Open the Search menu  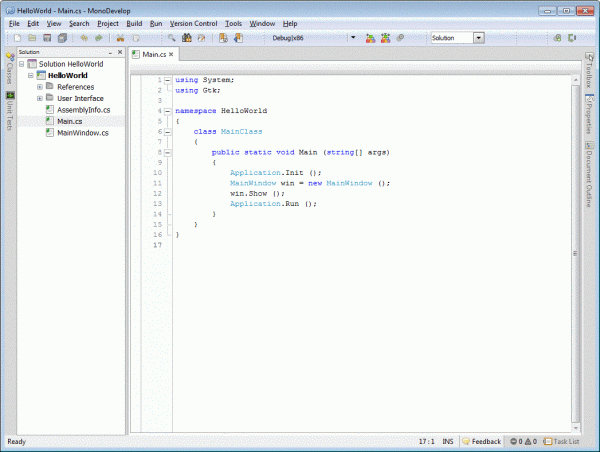(x=79, y=24)
